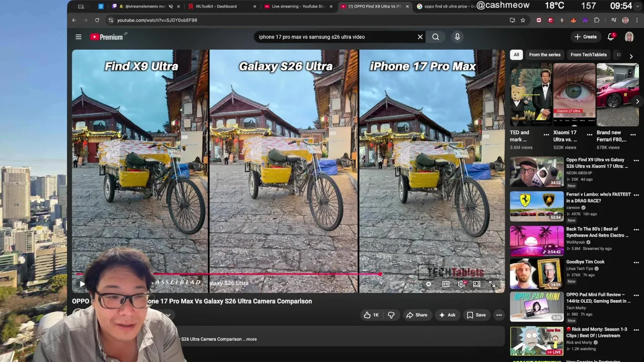
Task: Click Create in the YouTube header
Action: point(586,37)
